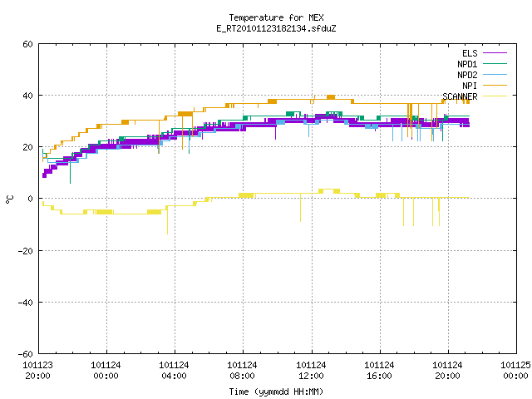
Task: Click the y-axis tick label -40
Action: (x=26, y=303)
